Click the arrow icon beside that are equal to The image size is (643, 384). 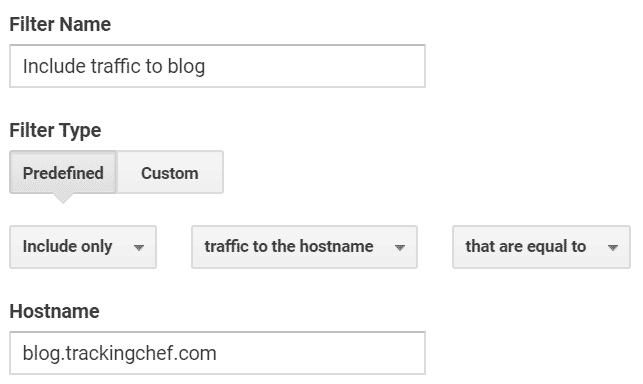pyautogui.click(x=613, y=247)
